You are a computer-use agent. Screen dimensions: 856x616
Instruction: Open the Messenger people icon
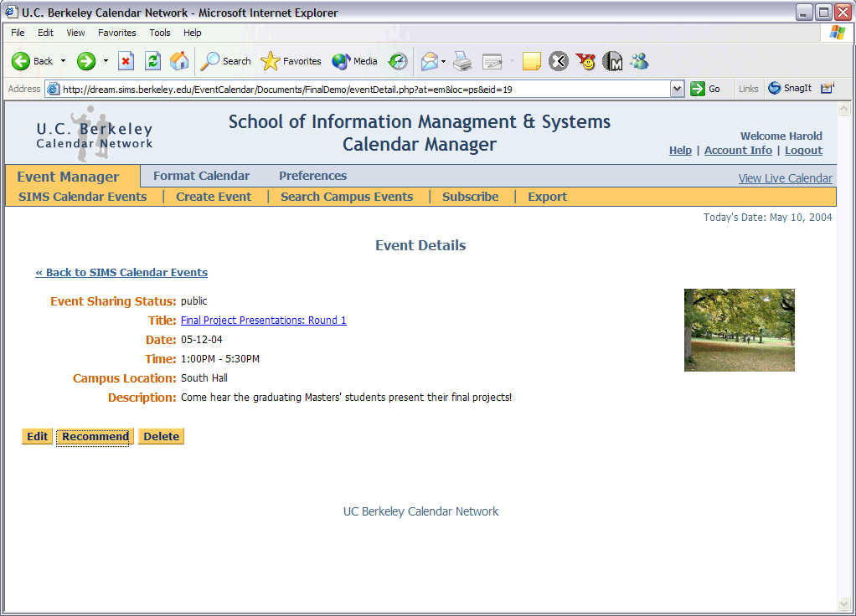[x=639, y=61]
